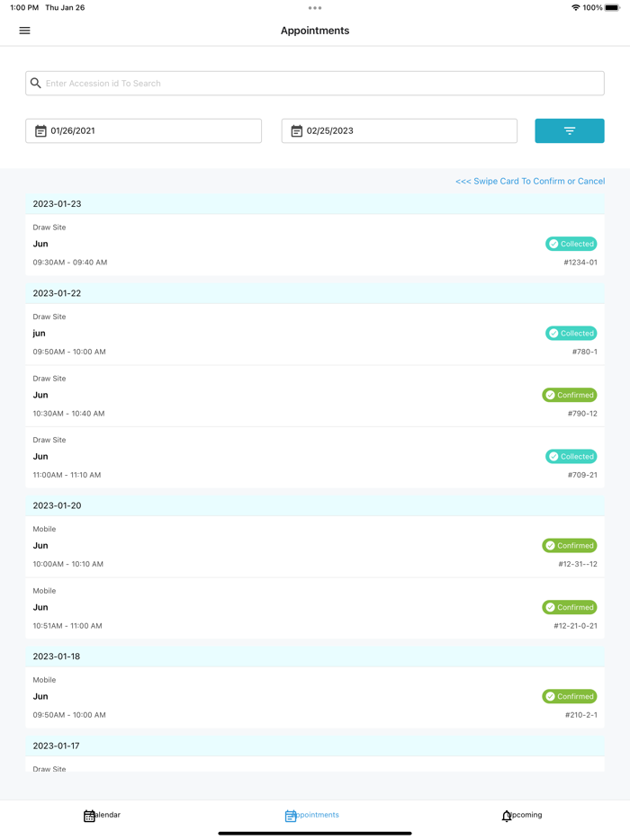Click the Collected badge for #709-21
Image resolution: width=630 pixels, height=840 pixels.
(571, 457)
